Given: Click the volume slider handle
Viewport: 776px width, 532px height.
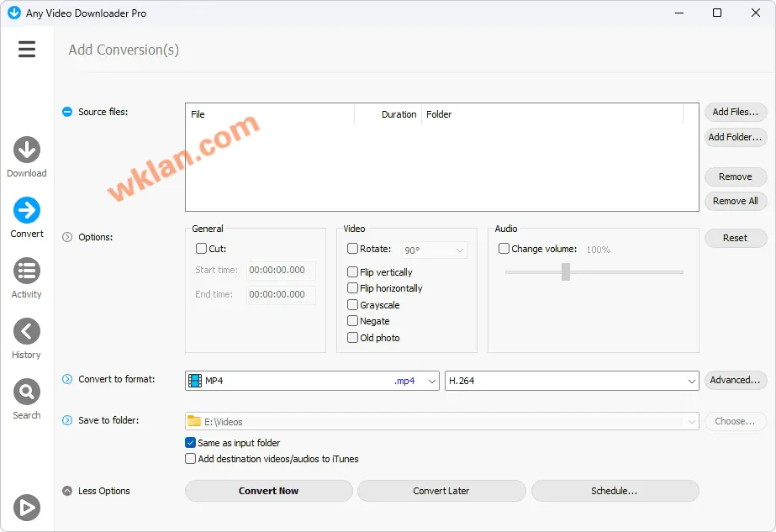Looking at the screenshot, I should pyautogui.click(x=566, y=271).
